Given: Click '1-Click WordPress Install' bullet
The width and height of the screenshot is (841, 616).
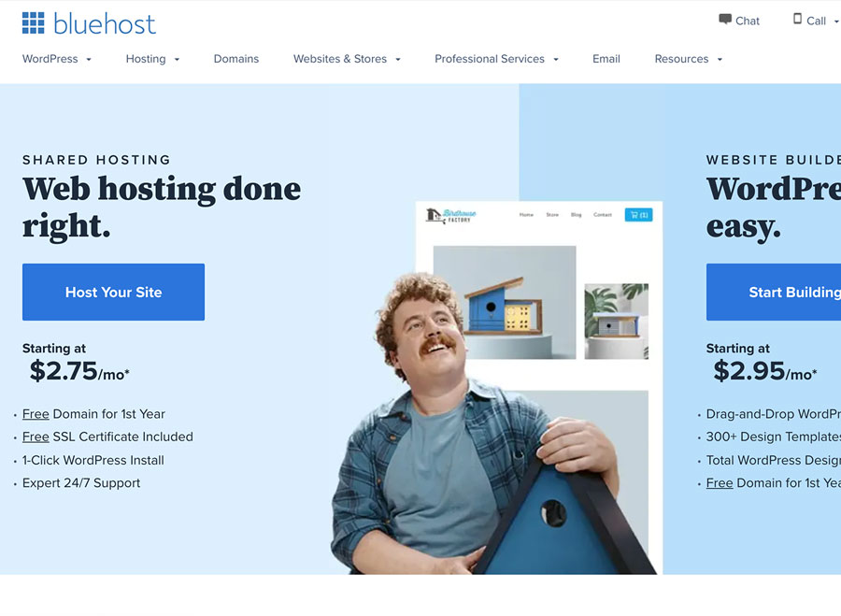Looking at the screenshot, I should tap(93, 461).
